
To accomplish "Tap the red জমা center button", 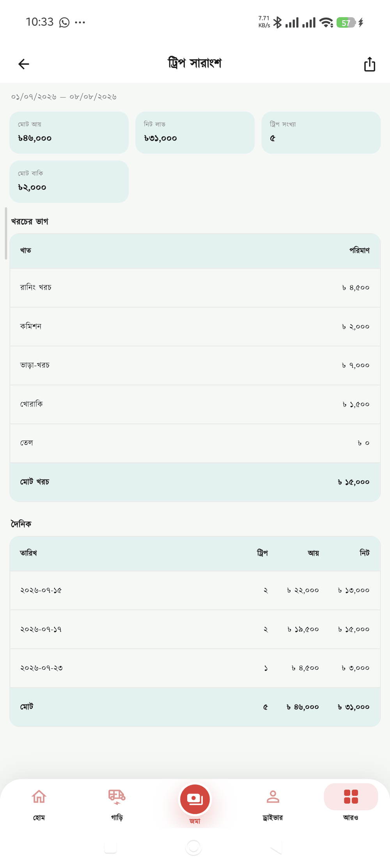I will pos(195,799).
